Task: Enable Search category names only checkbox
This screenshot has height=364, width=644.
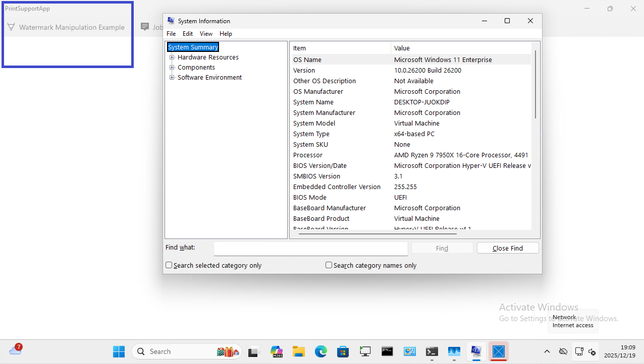Action: coord(329,265)
